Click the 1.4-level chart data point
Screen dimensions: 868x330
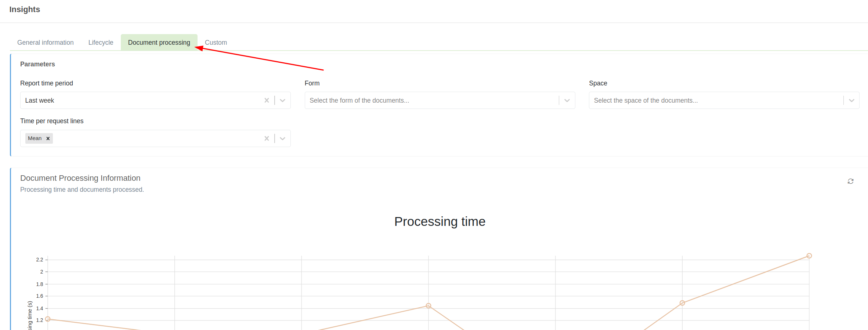pyautogui.click(x=428, y=306)
